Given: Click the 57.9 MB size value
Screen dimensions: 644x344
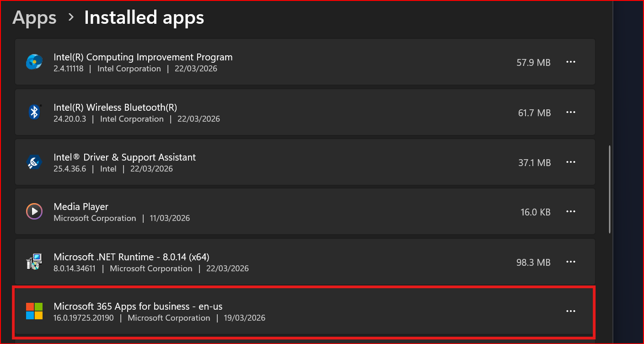Looking at the screenshot, I should click(x=533, y=62).
